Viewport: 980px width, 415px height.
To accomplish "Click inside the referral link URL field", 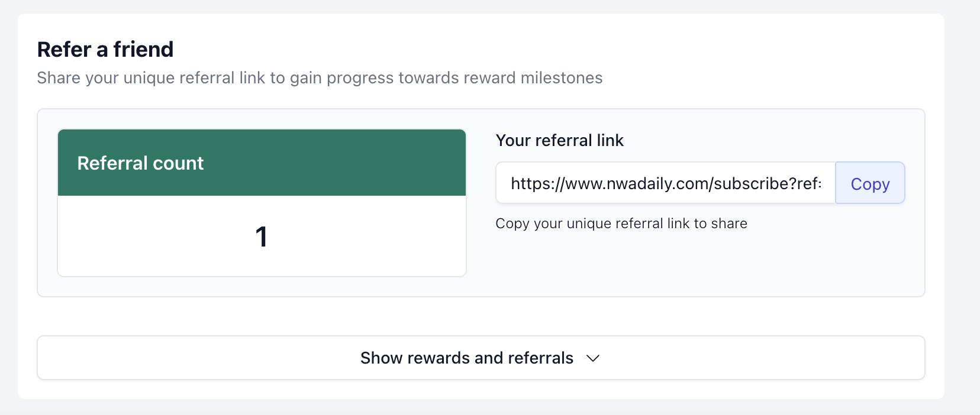I will (x=665, y=184).
